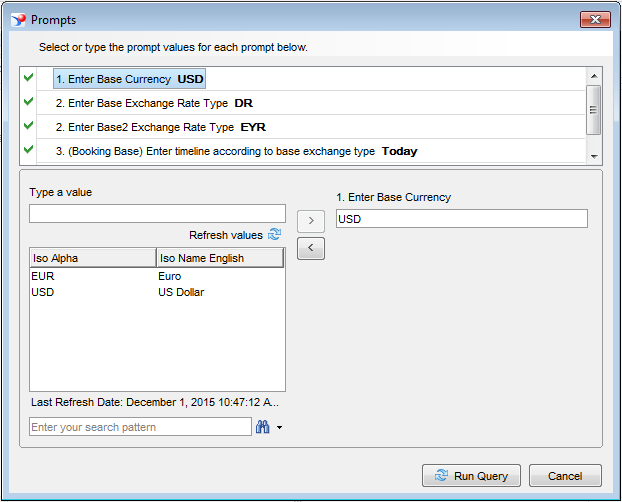622x502 pixels.
Task: Click the Cancel button
Action: (x=565, y=476)
